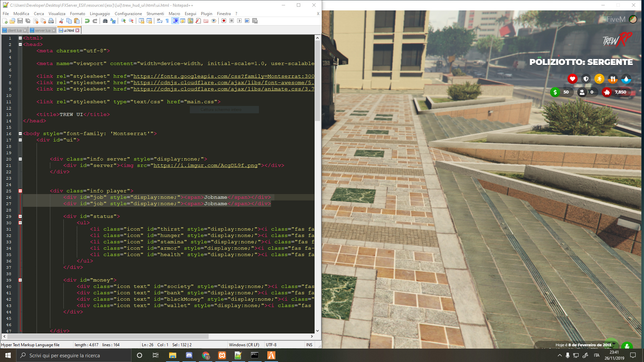Switch to the server.lua tab
644x362 pixels.
click(x=43, y=30)
